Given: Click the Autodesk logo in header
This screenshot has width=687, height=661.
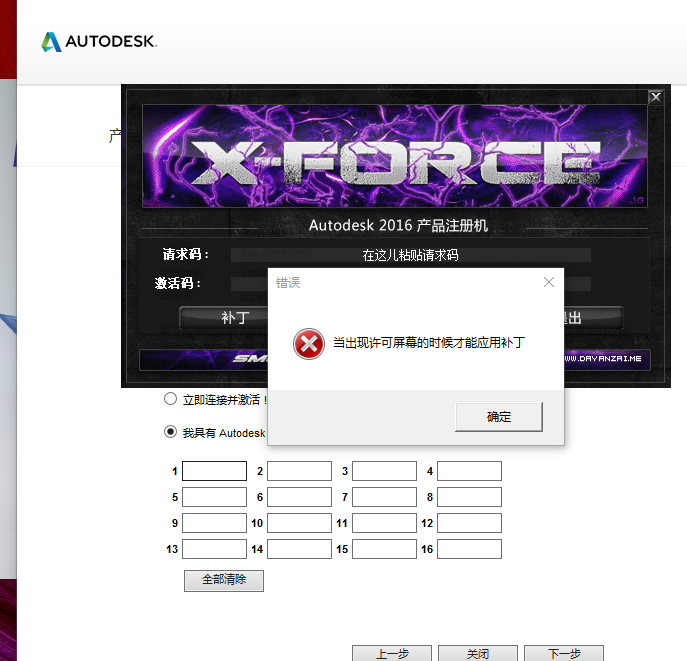Looking at the screenshot, I should coord(99,42).
